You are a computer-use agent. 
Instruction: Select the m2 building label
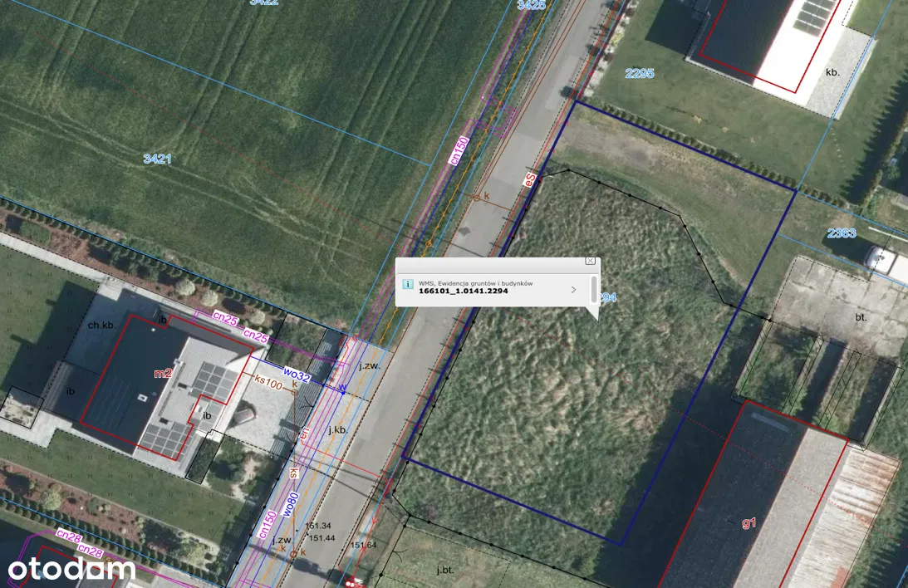pos(163,373)
